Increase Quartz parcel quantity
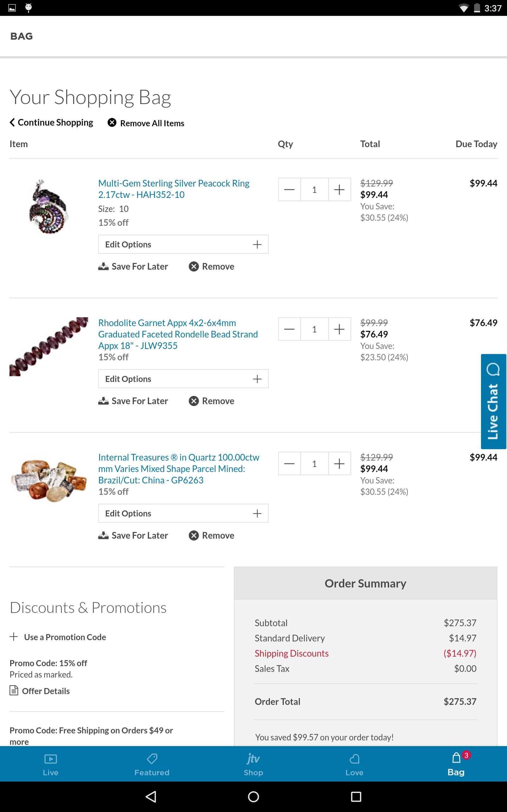Screen dimensions: 507x812 pos(339,464)
